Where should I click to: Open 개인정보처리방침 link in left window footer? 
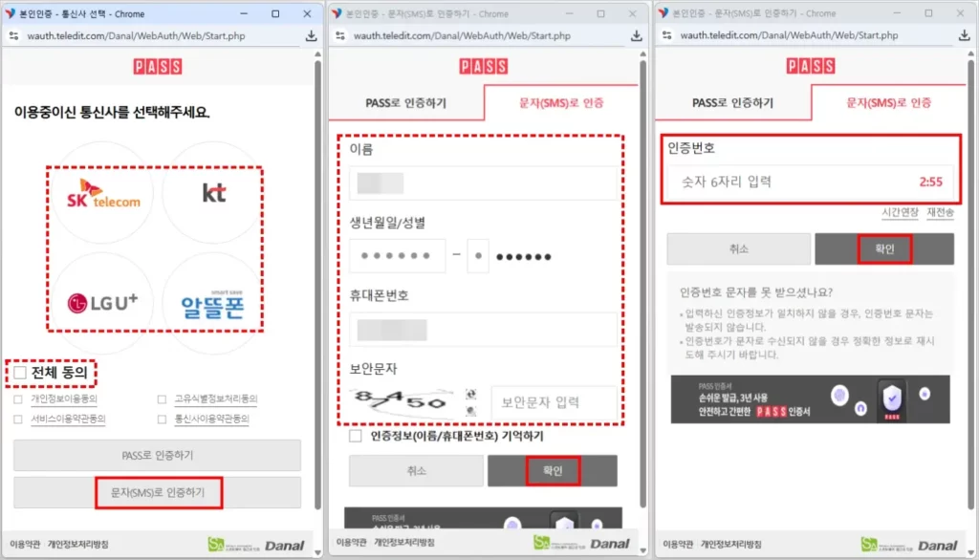[78, 545]
